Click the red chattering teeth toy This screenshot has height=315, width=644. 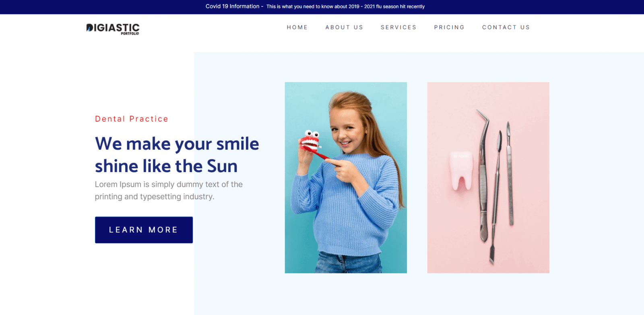(310, 141)
